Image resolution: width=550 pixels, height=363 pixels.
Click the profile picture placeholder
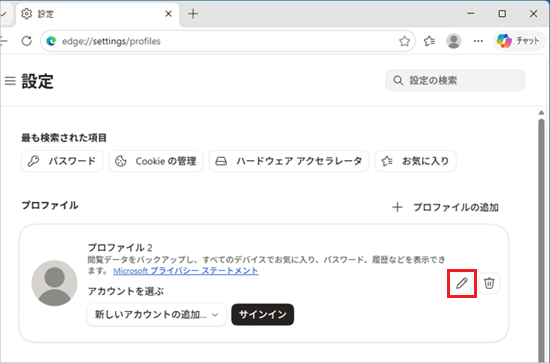54,283
